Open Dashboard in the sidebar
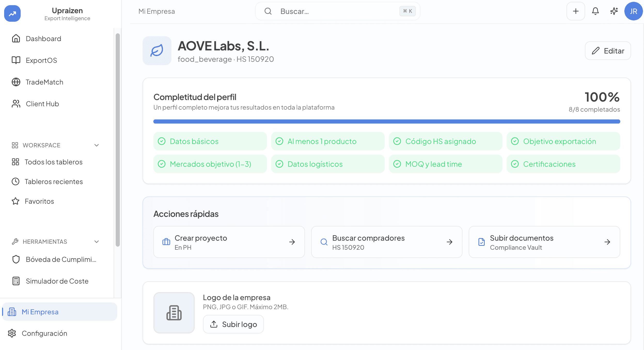Image resolution: width=644 pixels, height=350 pixels. pyautogui.click(x=43, y=39)
